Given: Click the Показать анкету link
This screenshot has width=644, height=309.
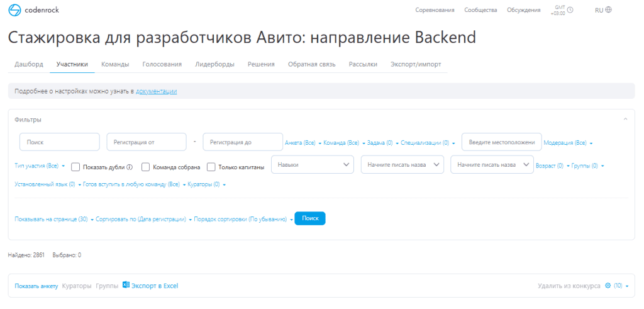Looking at the screenshot, I should click(36, 286).
